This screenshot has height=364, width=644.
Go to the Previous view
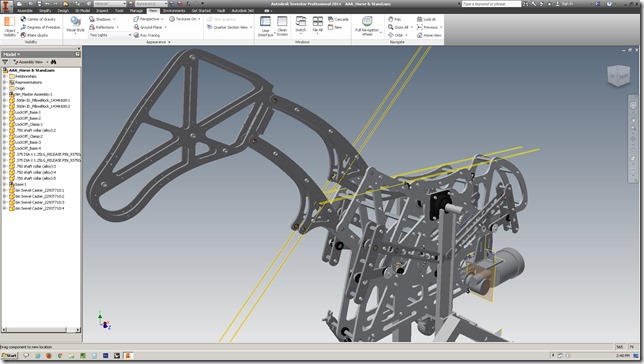tap(428, 27)
